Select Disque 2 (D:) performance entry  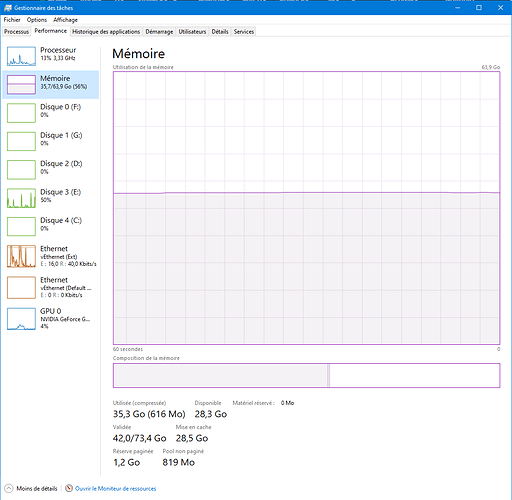point(51,169)
